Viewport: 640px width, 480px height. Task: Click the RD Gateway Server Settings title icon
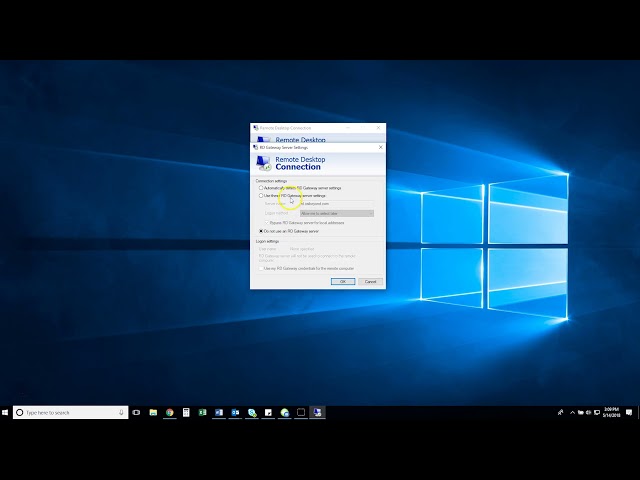point(256,147)
